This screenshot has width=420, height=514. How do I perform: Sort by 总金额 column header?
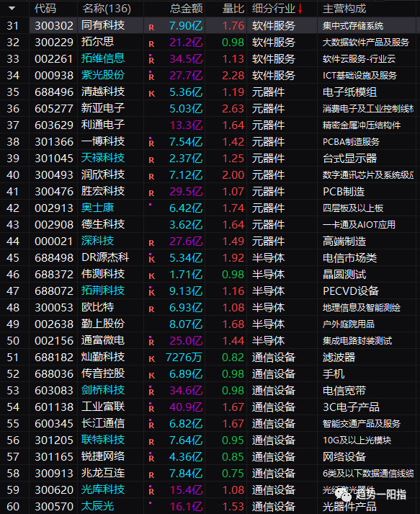coord(186,9)
